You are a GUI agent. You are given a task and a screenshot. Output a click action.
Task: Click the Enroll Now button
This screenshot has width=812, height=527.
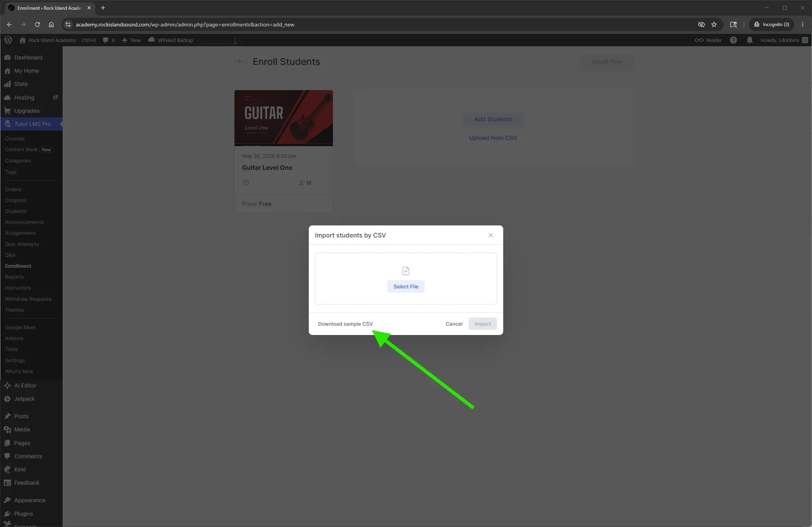[x=607, y=62]
